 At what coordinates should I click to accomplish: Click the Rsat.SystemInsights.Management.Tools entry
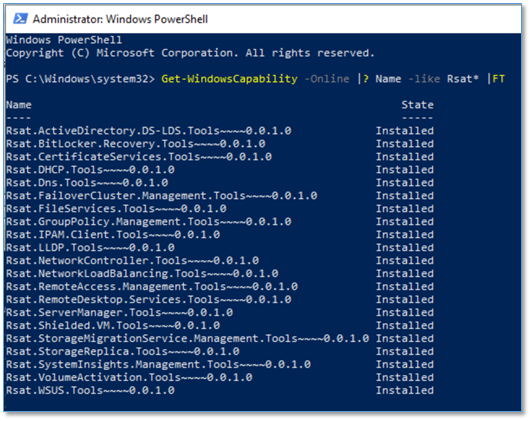[158, 364]
